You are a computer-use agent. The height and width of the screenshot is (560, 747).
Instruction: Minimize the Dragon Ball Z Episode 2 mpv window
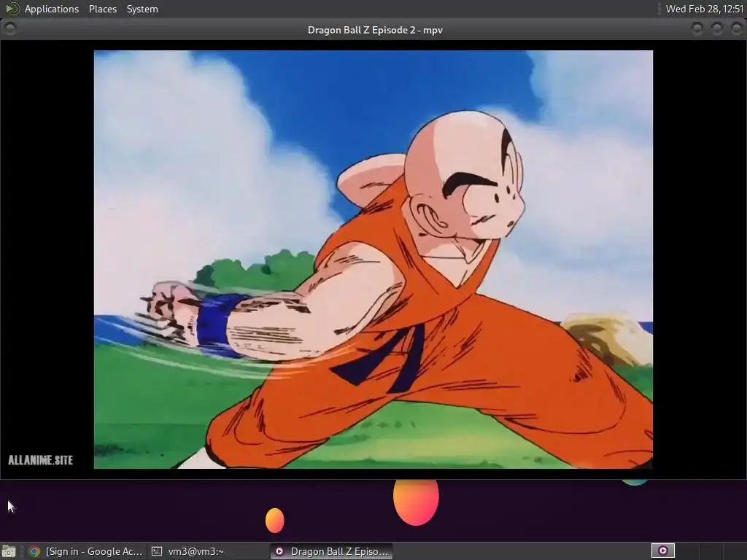point(697,29)
